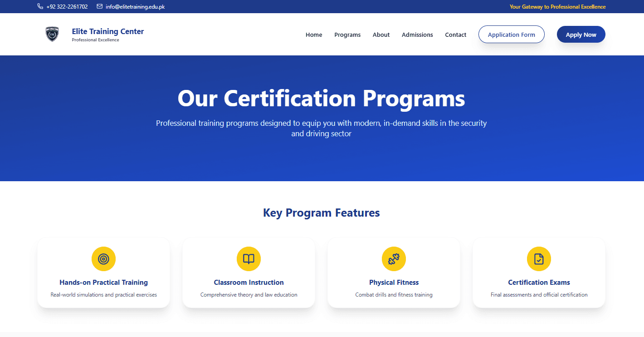The height and width of the screenshot is (337, 644).
Task: Open the About page from navigation
Action: point(381,35)
